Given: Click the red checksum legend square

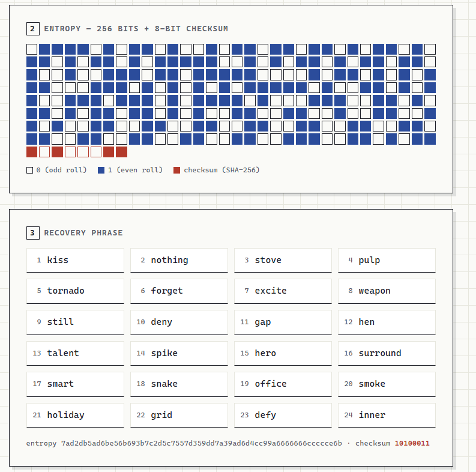Looking at the screenshot, I should click(x=176, y=170).
